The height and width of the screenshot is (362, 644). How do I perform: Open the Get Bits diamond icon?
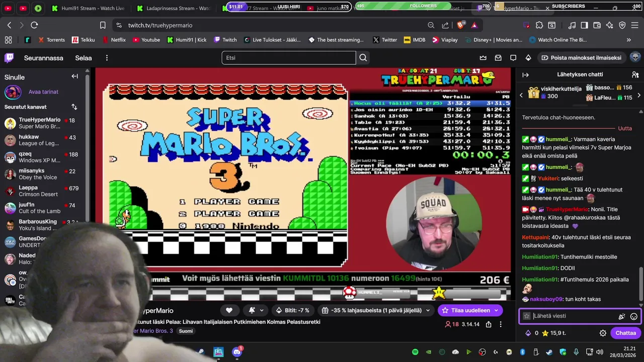528,58
